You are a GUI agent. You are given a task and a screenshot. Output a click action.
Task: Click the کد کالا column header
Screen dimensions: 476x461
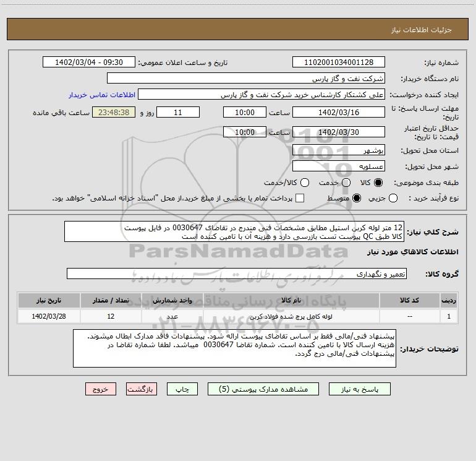tap(409, 301)
